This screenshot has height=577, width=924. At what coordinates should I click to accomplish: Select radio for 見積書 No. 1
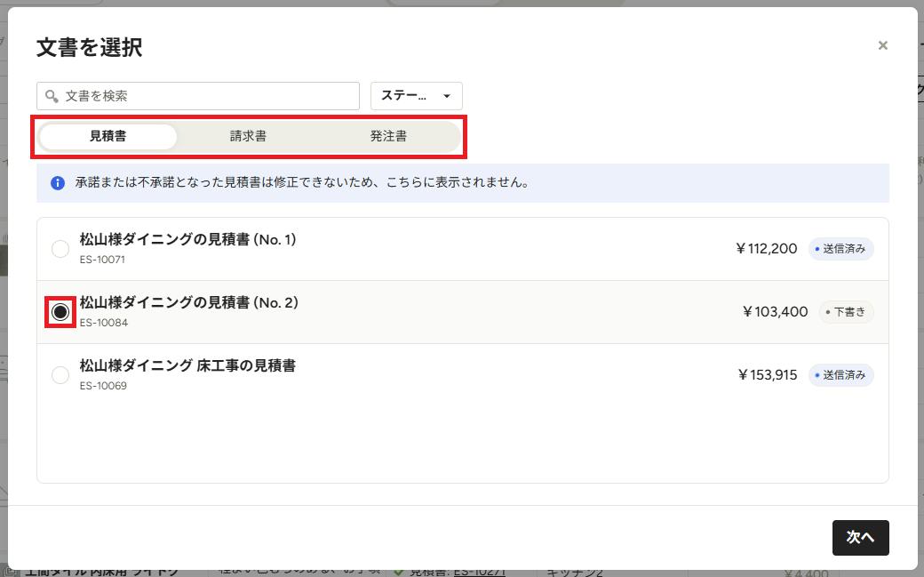pyautogui.click(x=60, y=249)
